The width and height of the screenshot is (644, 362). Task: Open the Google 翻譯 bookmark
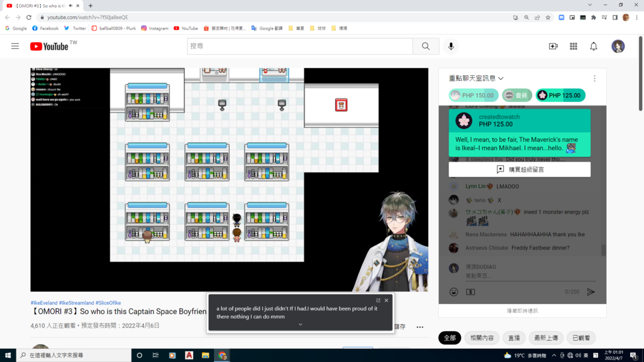[x=267, y=28]
